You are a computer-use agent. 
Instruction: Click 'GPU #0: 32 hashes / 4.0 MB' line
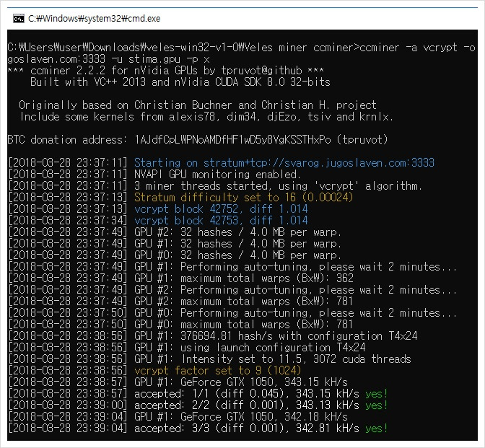(174, 255)
